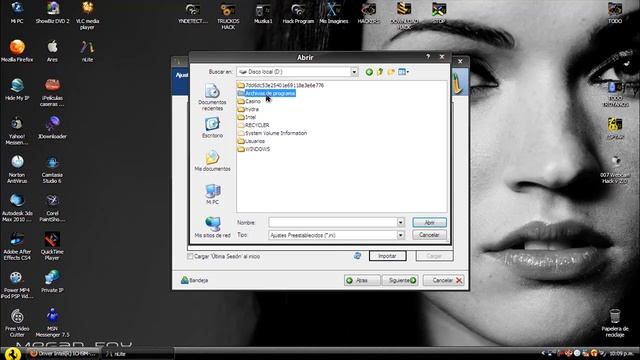Click the Abrir button in dialog

click(429, 222)
